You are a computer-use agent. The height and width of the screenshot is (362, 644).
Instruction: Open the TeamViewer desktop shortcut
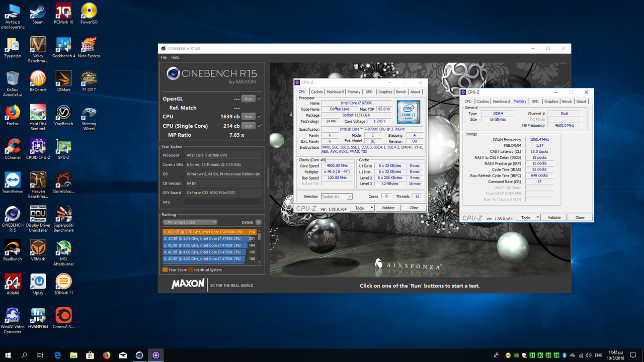(13, 182)
